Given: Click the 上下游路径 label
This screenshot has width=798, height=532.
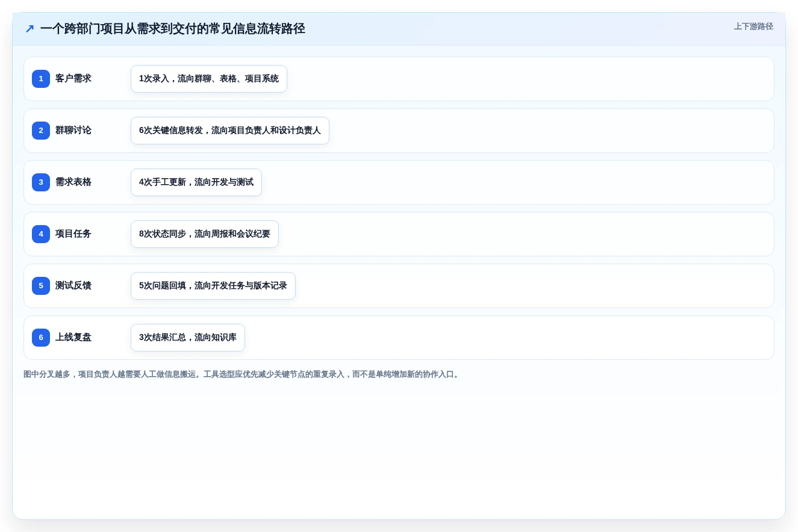Looking at the screenshot, I should point(753,26).
